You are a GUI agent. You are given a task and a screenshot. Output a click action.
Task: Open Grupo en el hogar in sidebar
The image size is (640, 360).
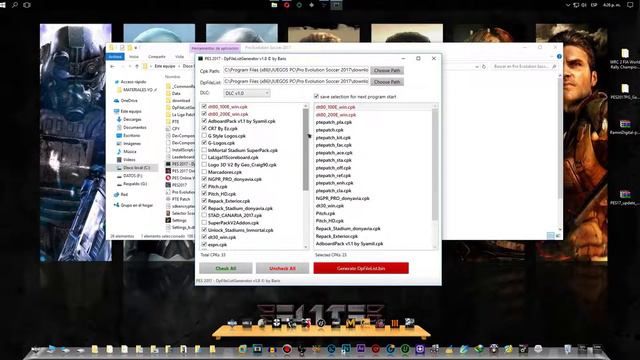coord(136,205)
